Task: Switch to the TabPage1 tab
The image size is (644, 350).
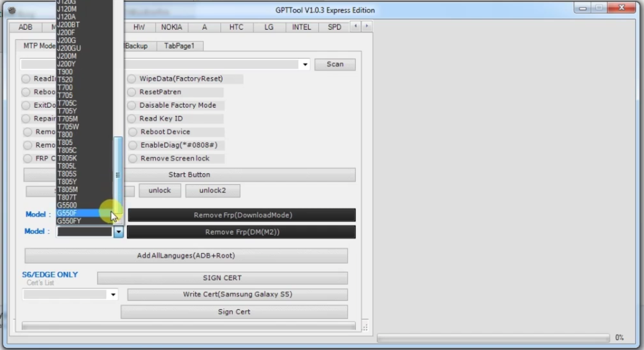Action: click(180, 46)
